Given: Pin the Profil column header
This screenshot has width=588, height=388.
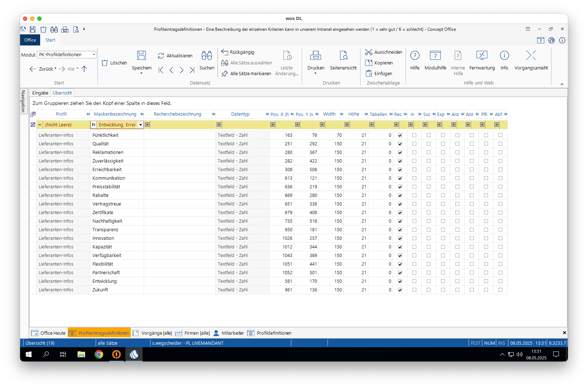Looking at the screenshot, I should coord(88,114).
